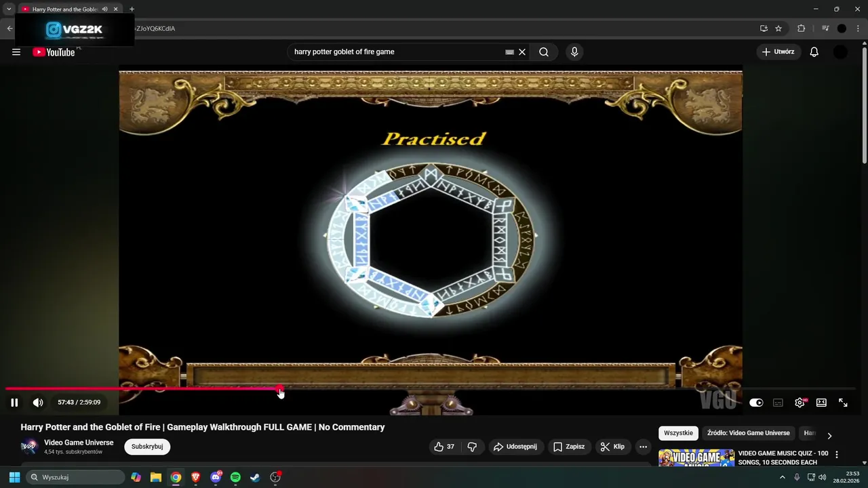The width and height of the screenshot is (868, 488).
Task: Mute tab via speaker icon on tab
Action: [104, 9]
